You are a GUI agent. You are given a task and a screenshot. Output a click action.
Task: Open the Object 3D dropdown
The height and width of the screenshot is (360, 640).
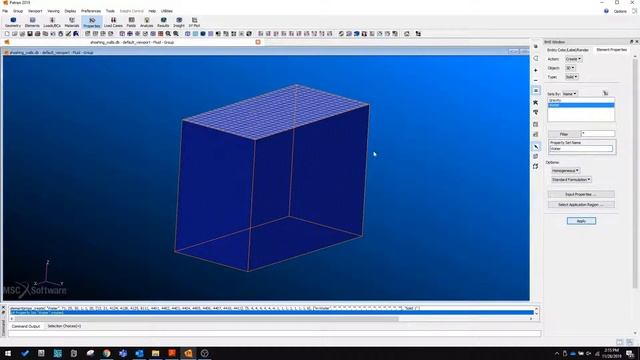click(x=570, y=68)
